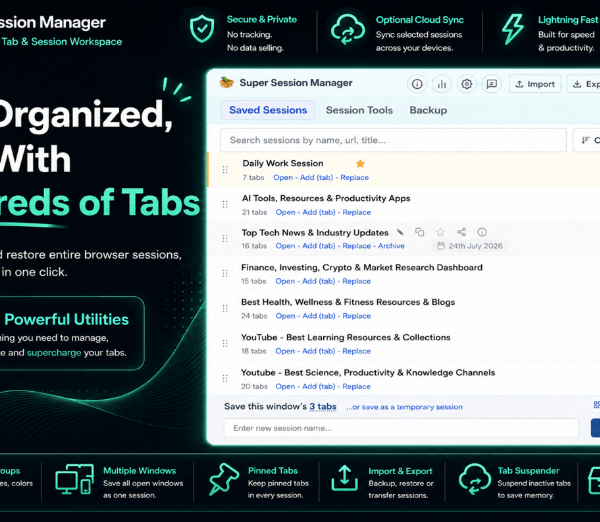This screenshot has height=522, width=600.
Task: Open settings gear in Super Session Manager
Action: pyautogui.click(x=466, y=84)
